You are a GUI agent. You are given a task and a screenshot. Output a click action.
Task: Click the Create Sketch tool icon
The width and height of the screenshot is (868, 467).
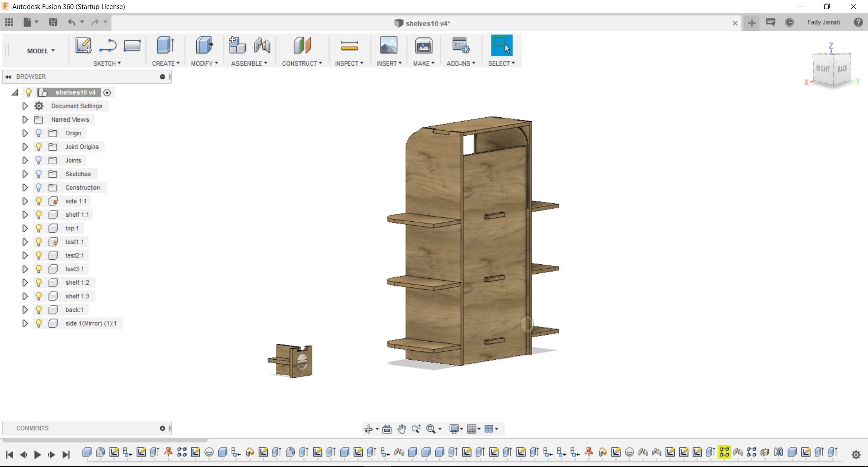coord(83,46)
